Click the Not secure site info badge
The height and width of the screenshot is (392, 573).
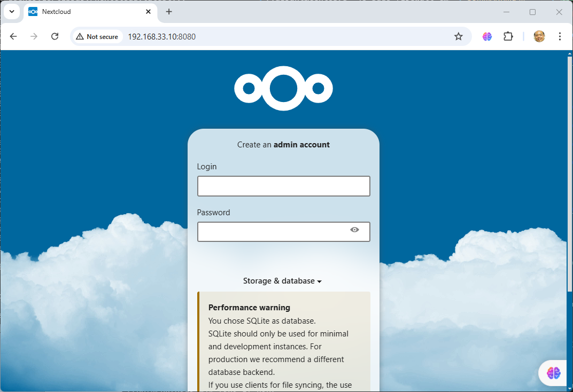pyautogui.click(x=97, y=36)
